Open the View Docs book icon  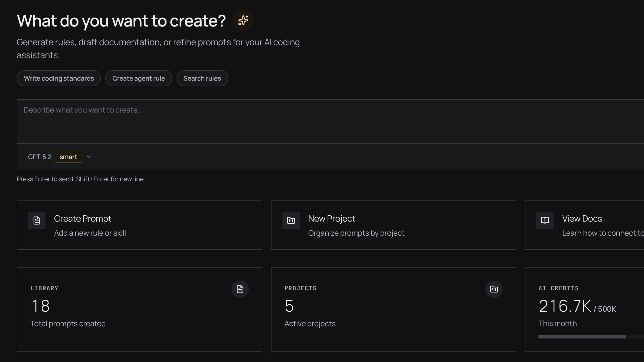coord(544,220)
